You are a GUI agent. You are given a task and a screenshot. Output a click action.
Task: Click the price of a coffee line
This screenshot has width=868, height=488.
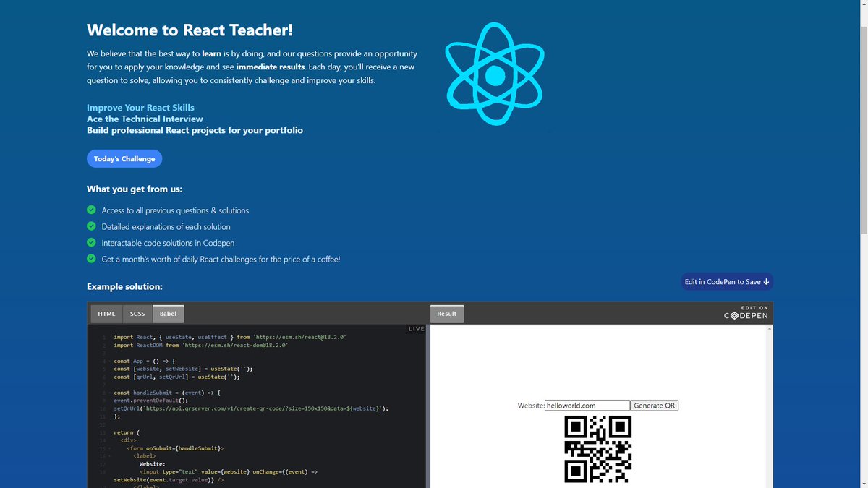(x=221, y=259)
